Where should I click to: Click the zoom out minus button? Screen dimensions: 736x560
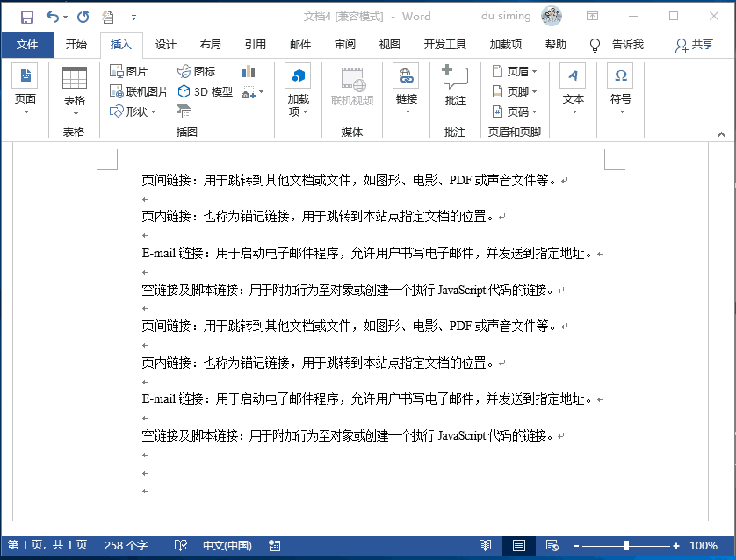pos(576,546)
